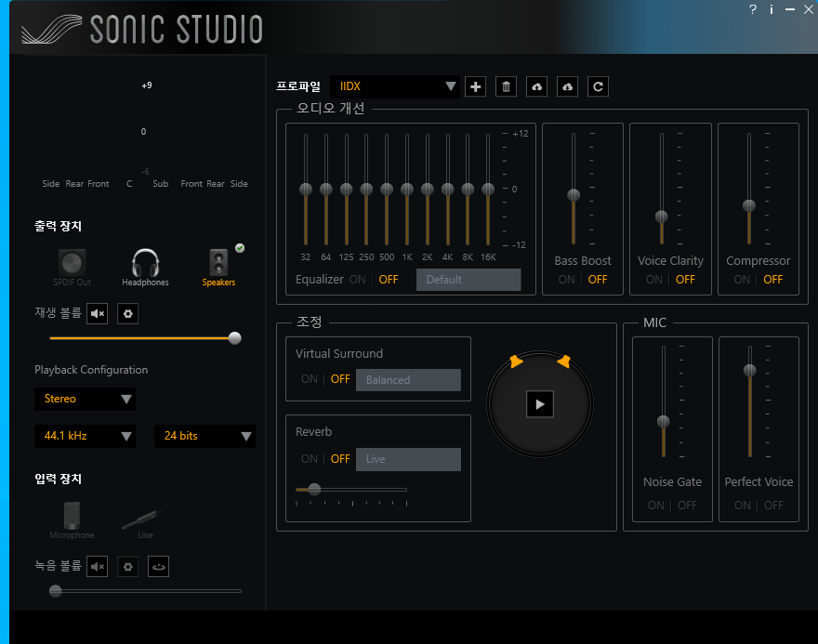This screenshot has height=644, width=818.
Task: Click the surround positioning dial
Action: 540,404
